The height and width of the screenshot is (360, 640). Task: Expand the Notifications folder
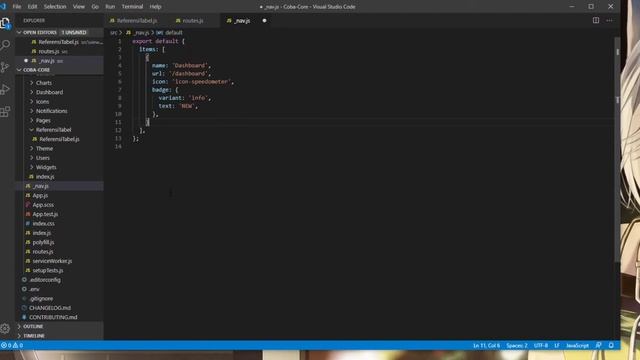point(60,111)
